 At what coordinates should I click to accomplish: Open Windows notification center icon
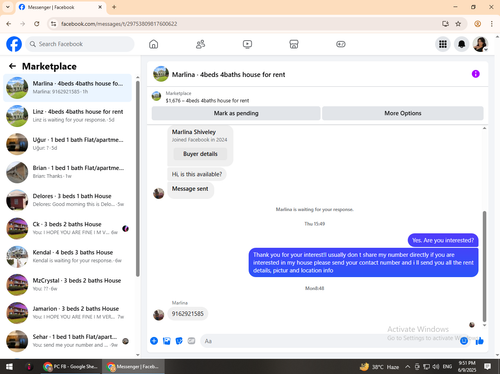click(487, 367)
